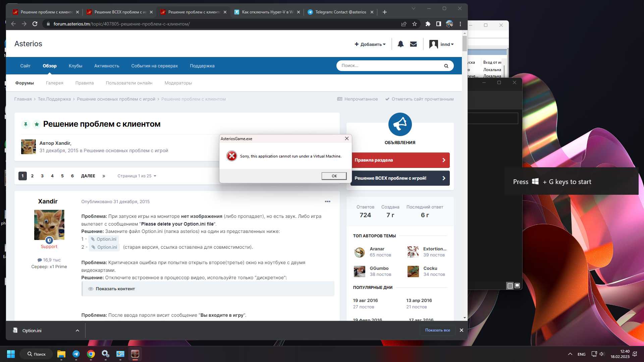Download the second Option.ini attachment (old version)
The height and width of the screenshot is (362, 644).
click(x=104, y=247)
